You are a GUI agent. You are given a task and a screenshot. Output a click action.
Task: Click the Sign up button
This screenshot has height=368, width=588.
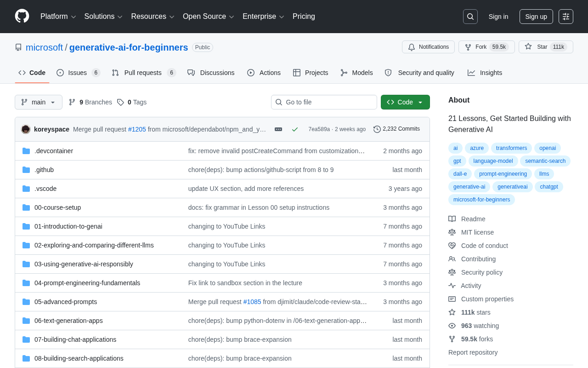pos(536,17)
